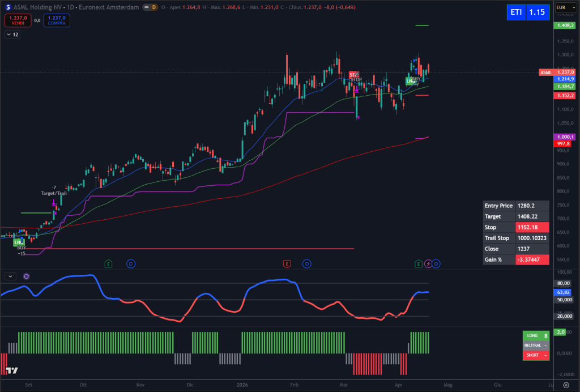
Task: Click the red earnings E marker near March
Action: 287,263
